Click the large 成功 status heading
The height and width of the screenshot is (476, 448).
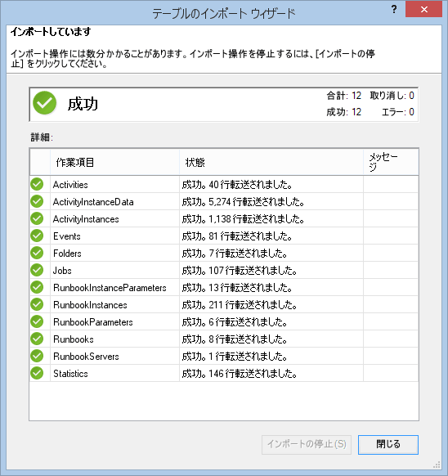click(x=83, y=104)
